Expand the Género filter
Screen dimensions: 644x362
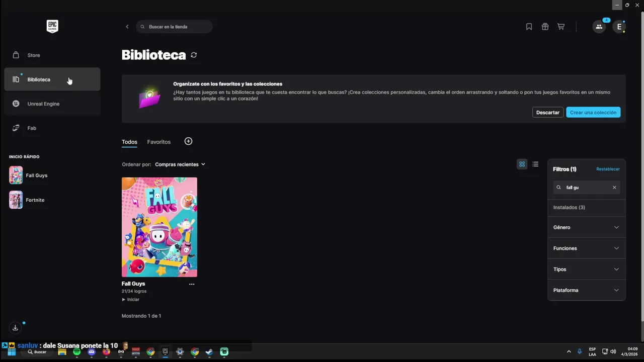click(x=587, y=228)
